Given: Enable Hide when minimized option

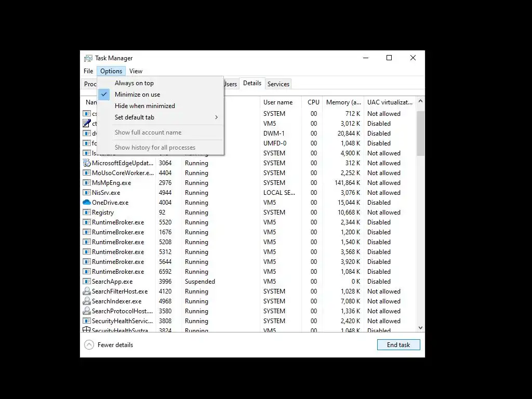Looking at the screenshot, I should pyautogui.click(x=145, y=106).
